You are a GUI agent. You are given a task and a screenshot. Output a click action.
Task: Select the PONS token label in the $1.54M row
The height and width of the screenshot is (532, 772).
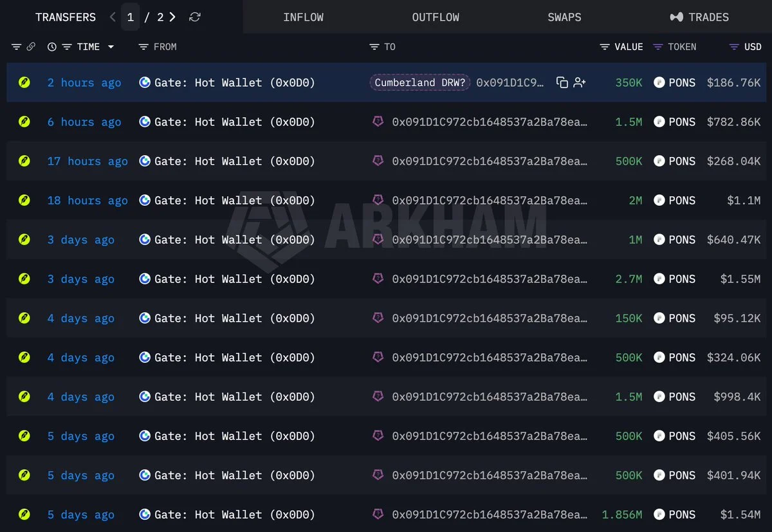682,514
